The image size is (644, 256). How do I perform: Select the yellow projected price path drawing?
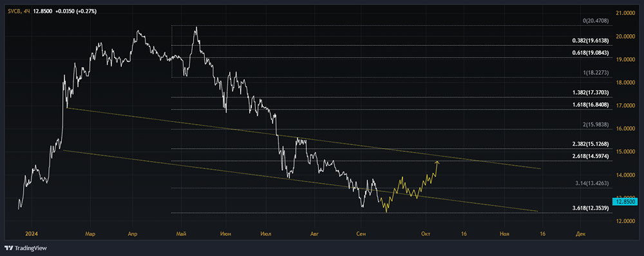pyautogui.click(x=409, y=188)
